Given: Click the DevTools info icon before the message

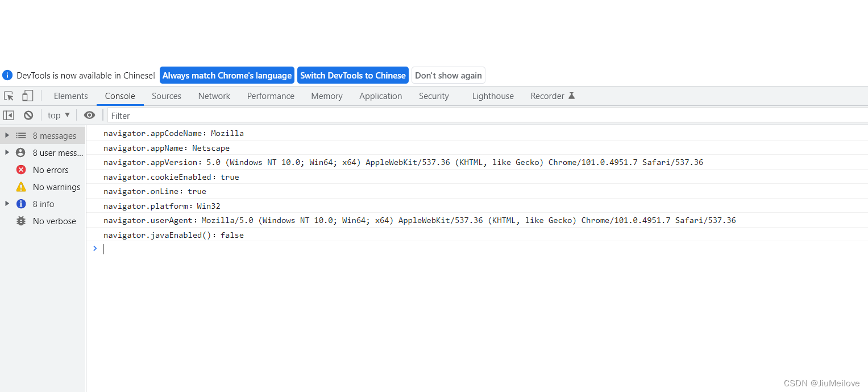Looking at the screenshot, I should click(6, 75).
